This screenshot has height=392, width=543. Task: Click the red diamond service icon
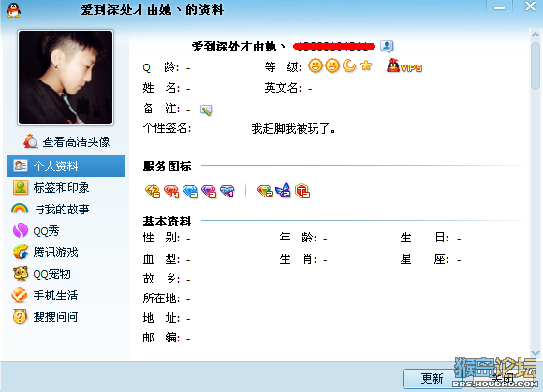tap(171, 191)
